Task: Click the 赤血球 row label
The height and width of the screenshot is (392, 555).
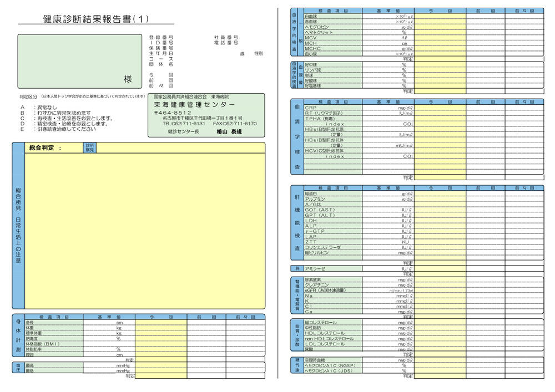Action: (x=311, y=22)
